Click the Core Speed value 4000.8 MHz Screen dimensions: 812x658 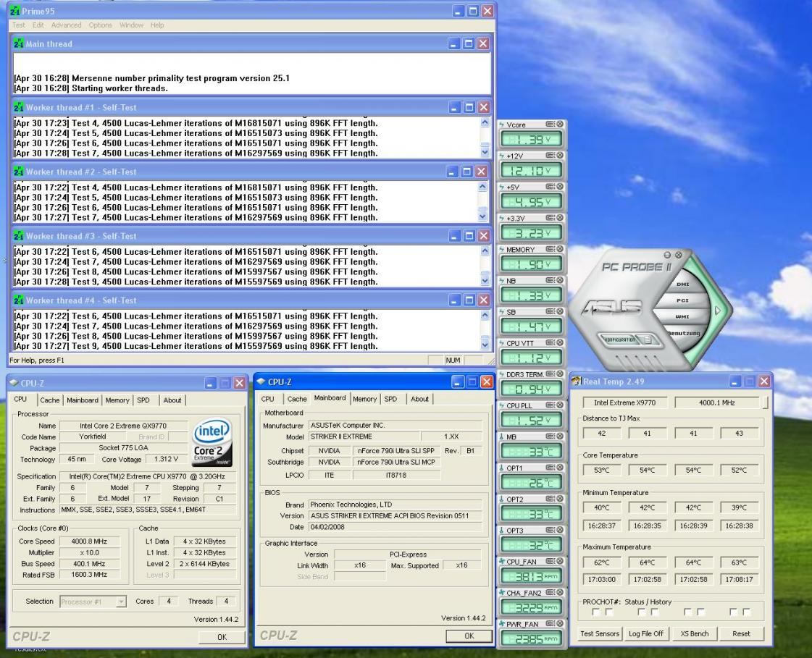coord(89,541)
